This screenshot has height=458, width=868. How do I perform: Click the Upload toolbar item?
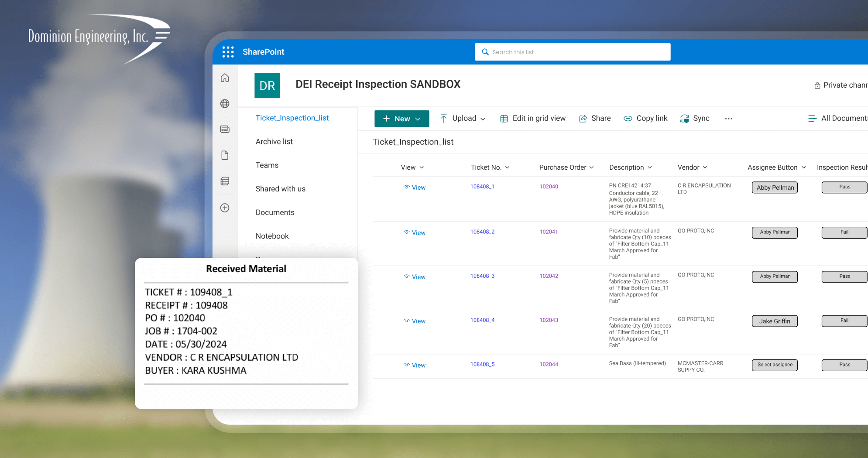pyautogui.click(x=463, y=118)
